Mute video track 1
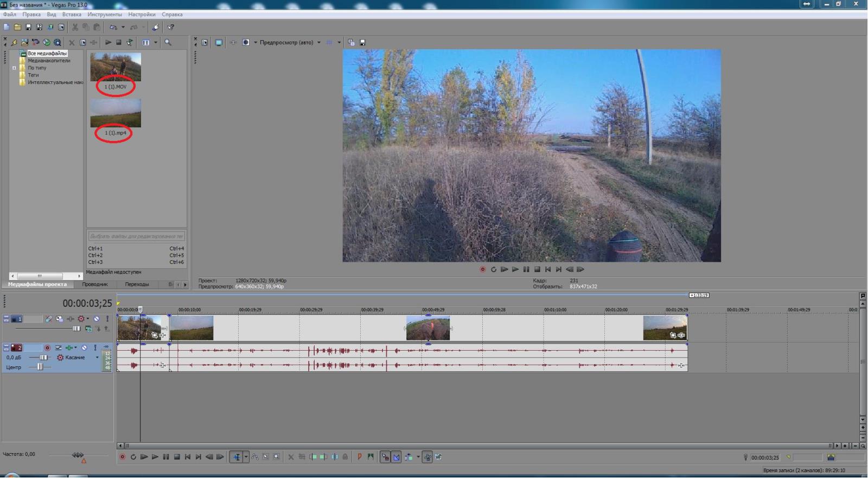Screen dimensions: 868x478 (x=97, y=319)
